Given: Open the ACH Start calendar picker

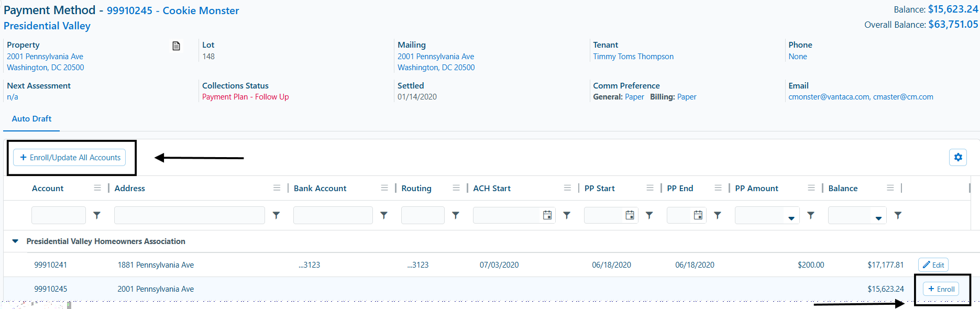Looking at the screenshot, I should 547,215.
